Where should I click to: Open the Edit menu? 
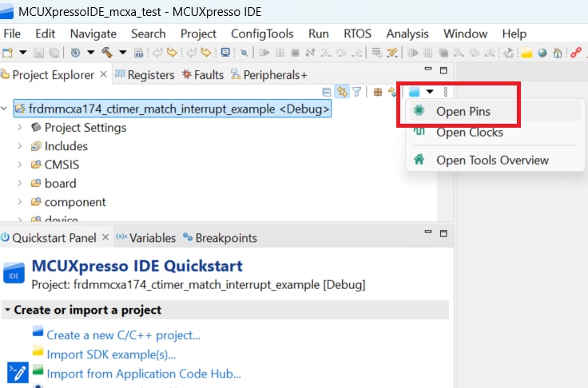pos(45,34)
